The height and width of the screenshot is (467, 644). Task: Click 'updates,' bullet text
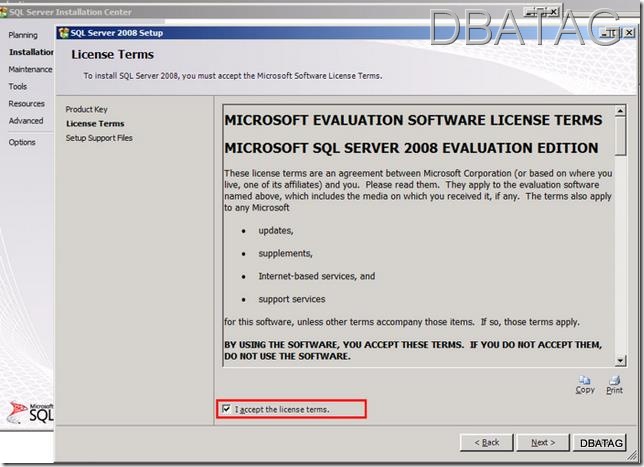[x=276, y=230]
